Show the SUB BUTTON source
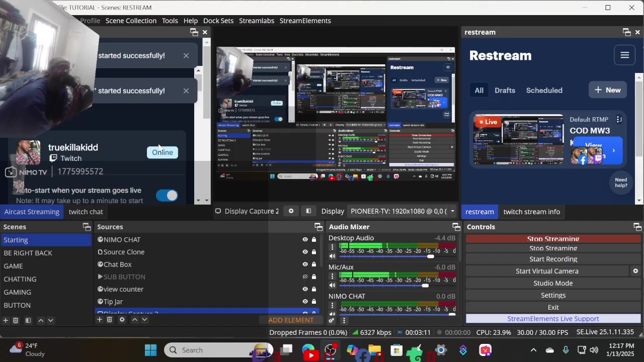The height and width of the screenshot is (362, 644). tap(305, 277)
